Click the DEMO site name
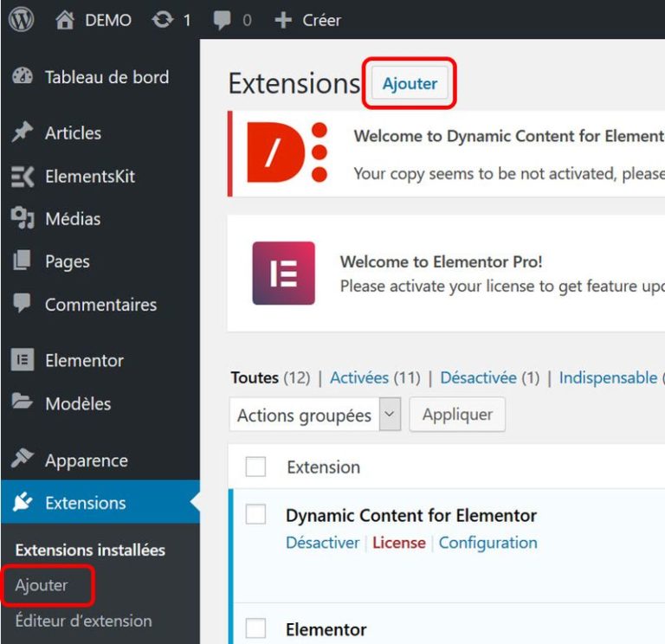Screen dimensions: 665x644 click(108, 21)
